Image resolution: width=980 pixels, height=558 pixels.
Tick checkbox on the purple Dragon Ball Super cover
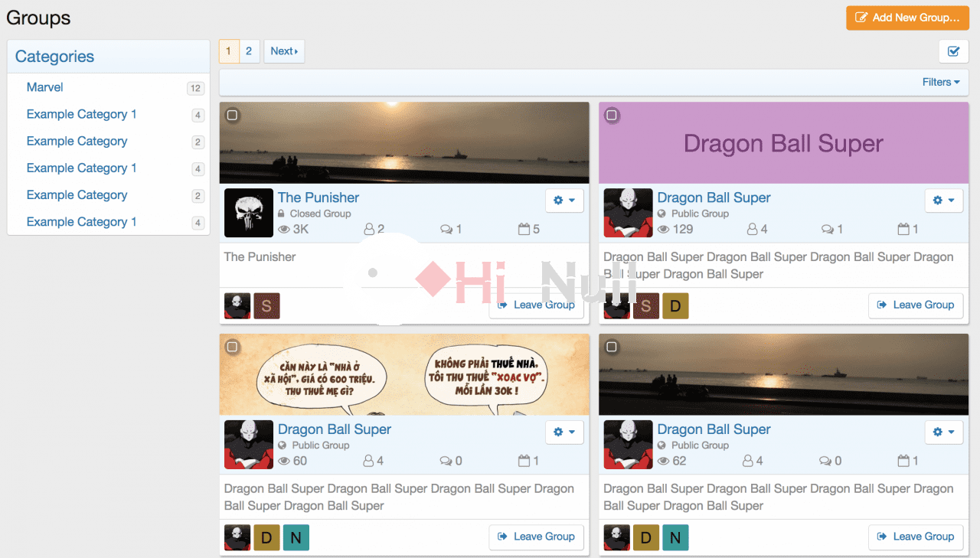[612, 115]
